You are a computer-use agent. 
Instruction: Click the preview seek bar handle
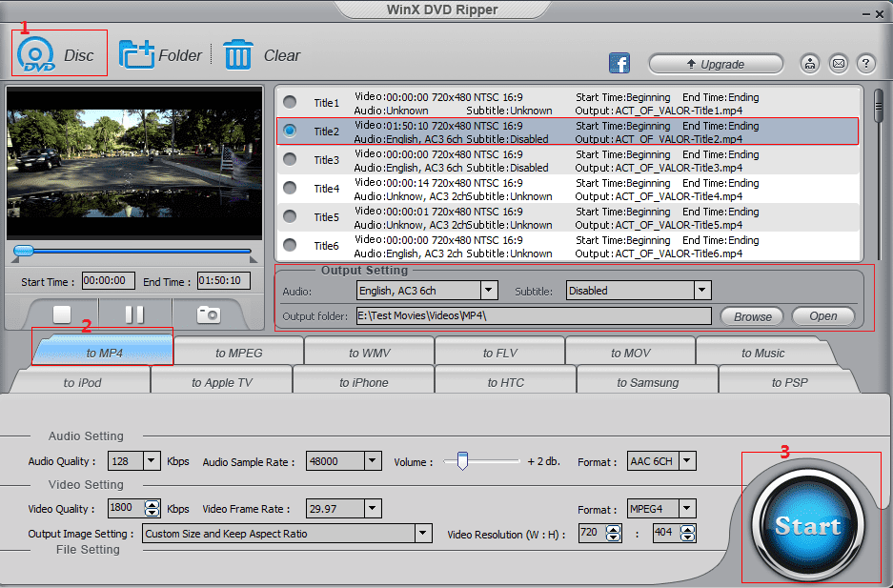pos(24,251)
